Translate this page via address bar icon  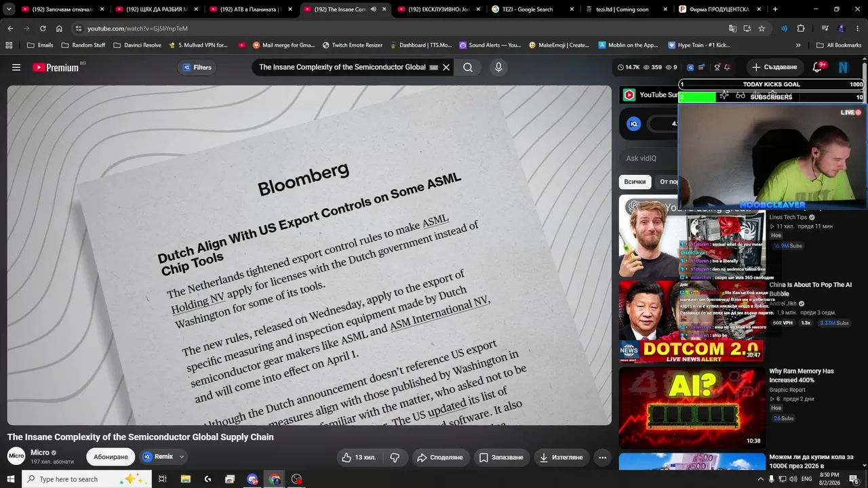point(732,28)
